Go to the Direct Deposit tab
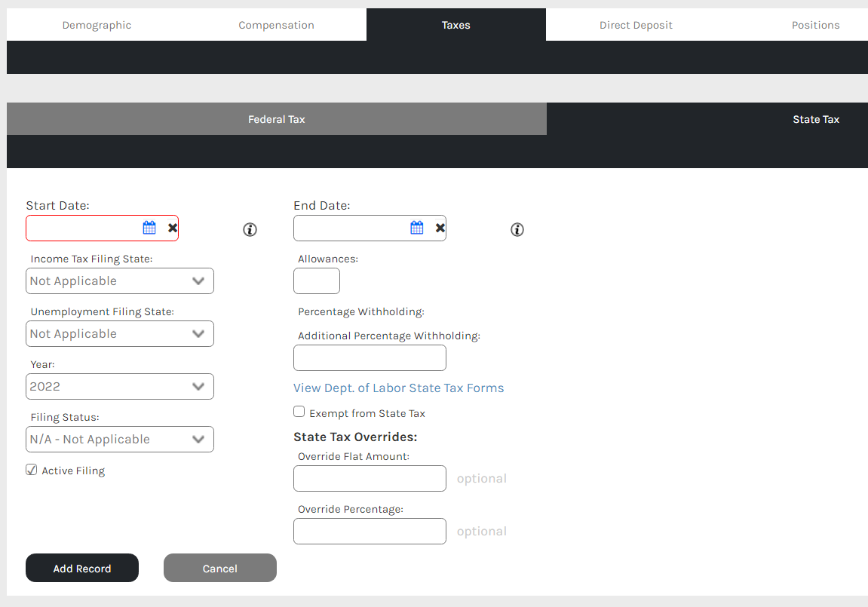The image size is (868, 607). tap(636, 25)
